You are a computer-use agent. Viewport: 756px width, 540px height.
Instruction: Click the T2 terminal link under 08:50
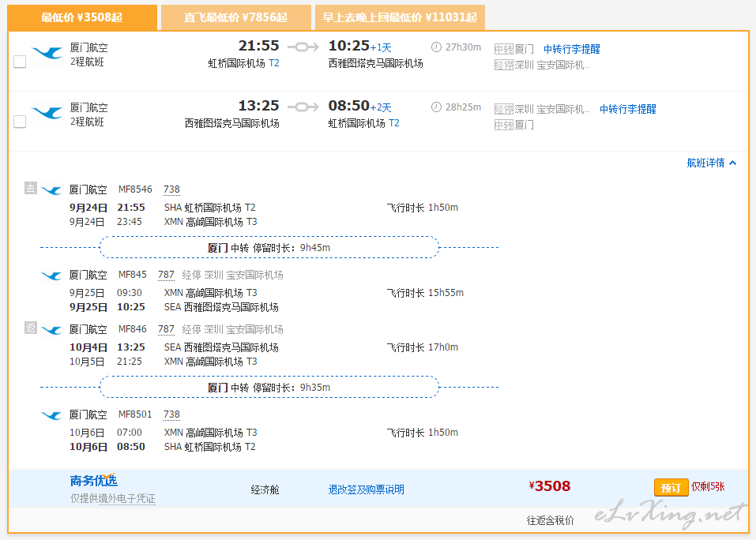394,123
